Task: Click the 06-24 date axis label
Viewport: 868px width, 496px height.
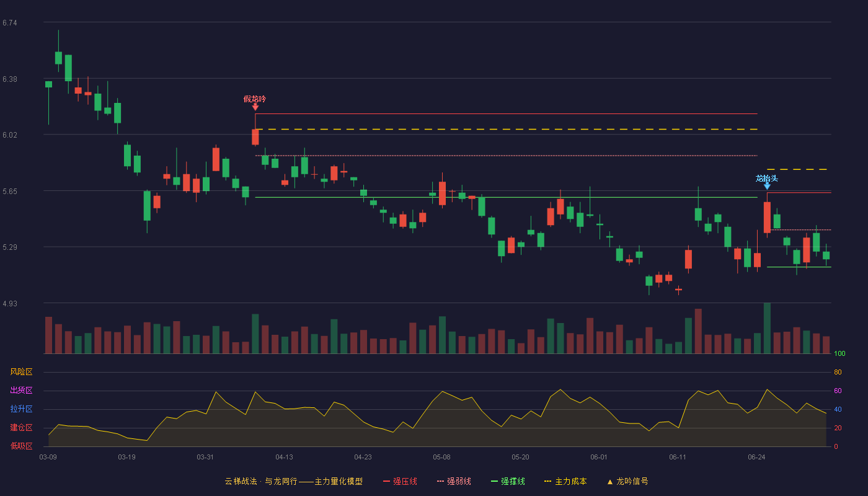Action: click(756, 457)
